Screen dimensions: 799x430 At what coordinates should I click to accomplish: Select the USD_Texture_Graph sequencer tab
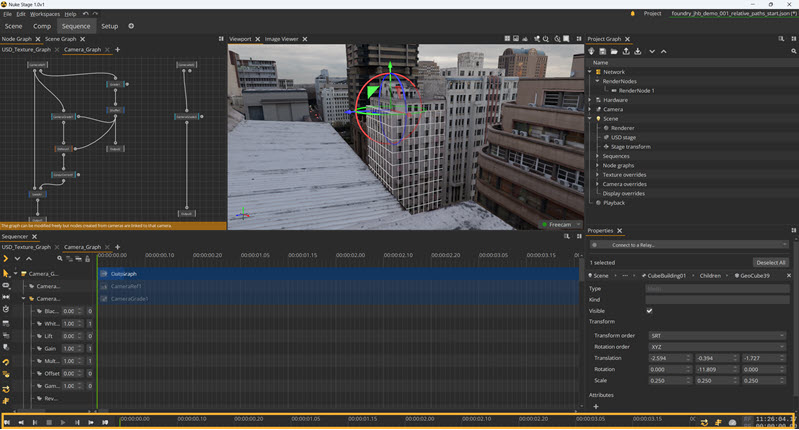coord(26,246)
